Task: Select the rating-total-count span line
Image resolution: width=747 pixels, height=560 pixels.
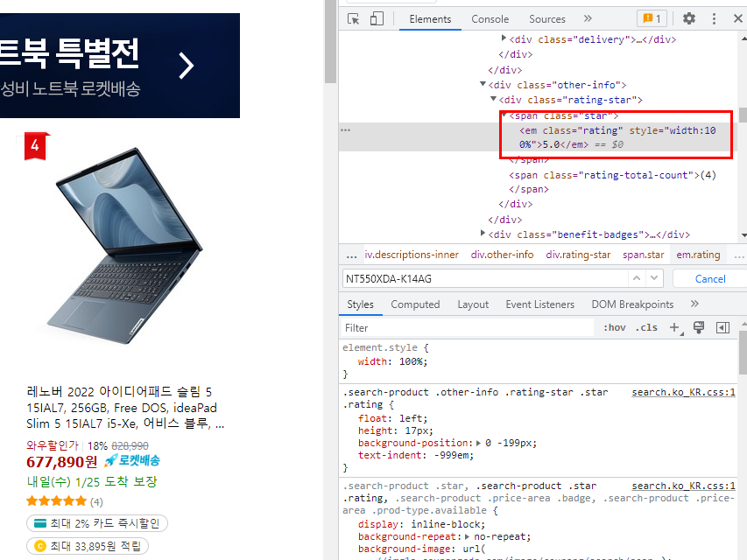Action: 612,175
